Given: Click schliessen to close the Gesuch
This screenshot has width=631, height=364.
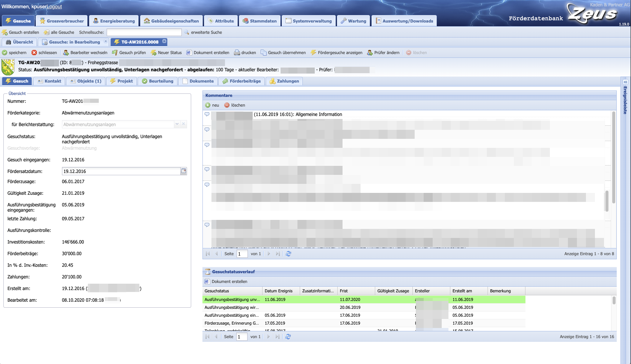Looking at the screenshot, I should [44, 53].
